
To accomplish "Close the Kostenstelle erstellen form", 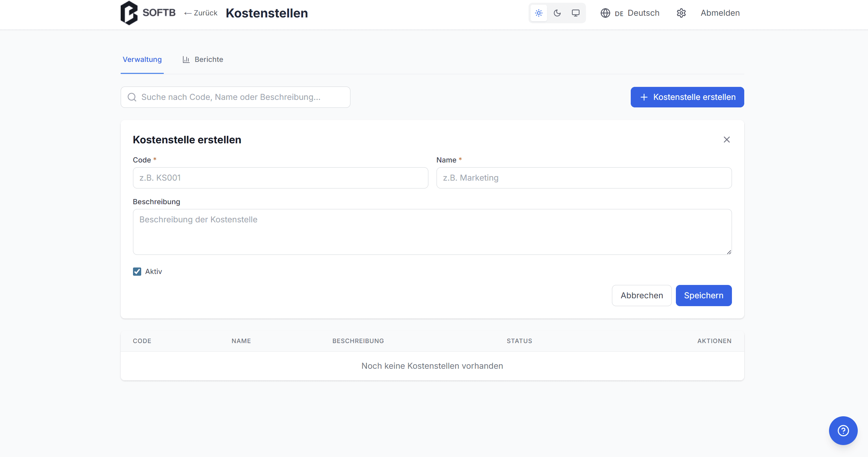I will click(x=726, y=140).
